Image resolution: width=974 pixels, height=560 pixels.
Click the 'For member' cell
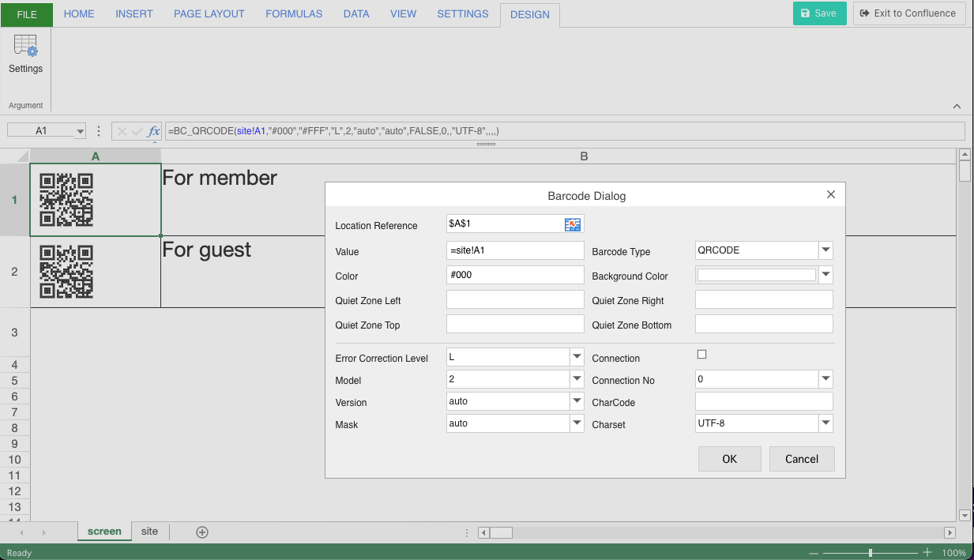pyautogui.click(x=558, y=200)
